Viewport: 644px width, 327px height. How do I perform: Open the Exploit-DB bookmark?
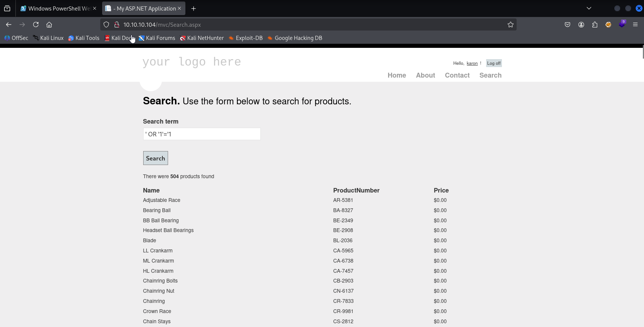(245, 38)
